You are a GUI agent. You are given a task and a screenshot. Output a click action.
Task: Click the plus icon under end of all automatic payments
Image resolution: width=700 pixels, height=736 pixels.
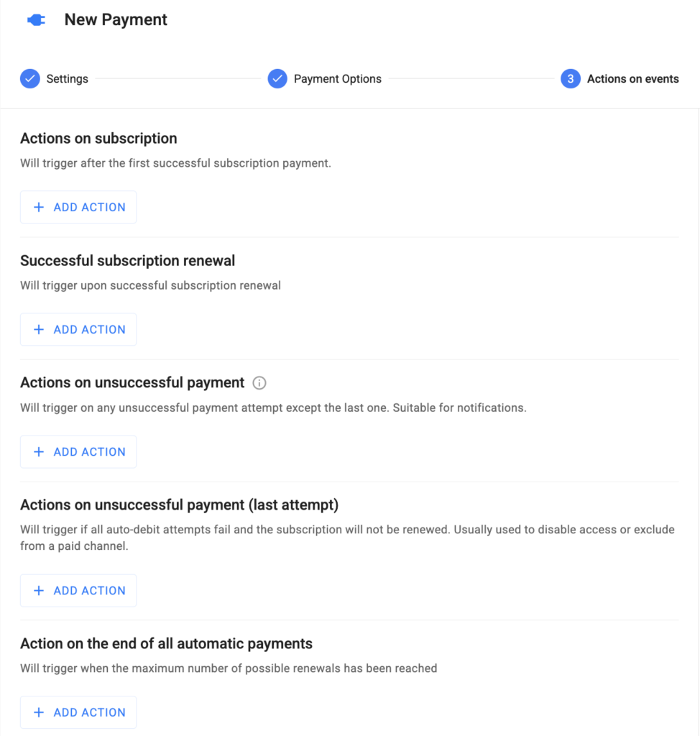(39, 712)
